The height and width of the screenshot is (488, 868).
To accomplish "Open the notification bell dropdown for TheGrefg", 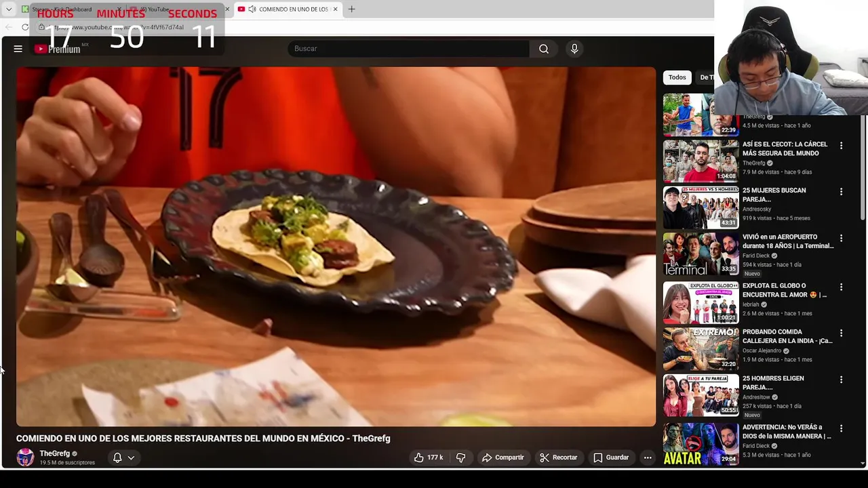I will 123,457.
